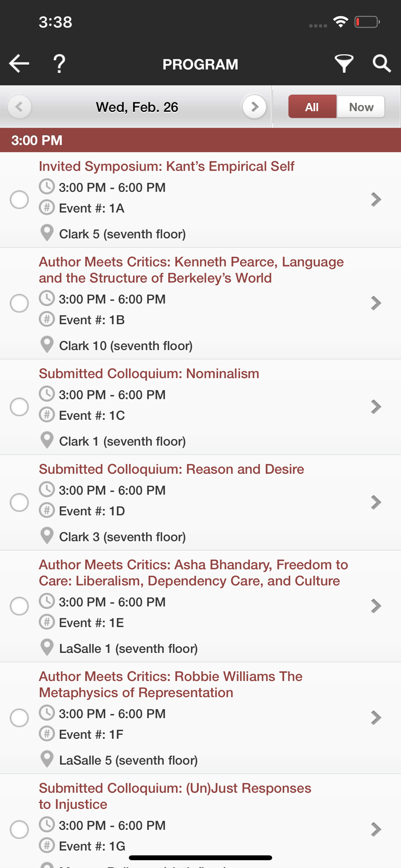The height and width of the screenshot is (868, 401).
Task: Select circle for Kant's Empirical Self
Action: (20, 200)
